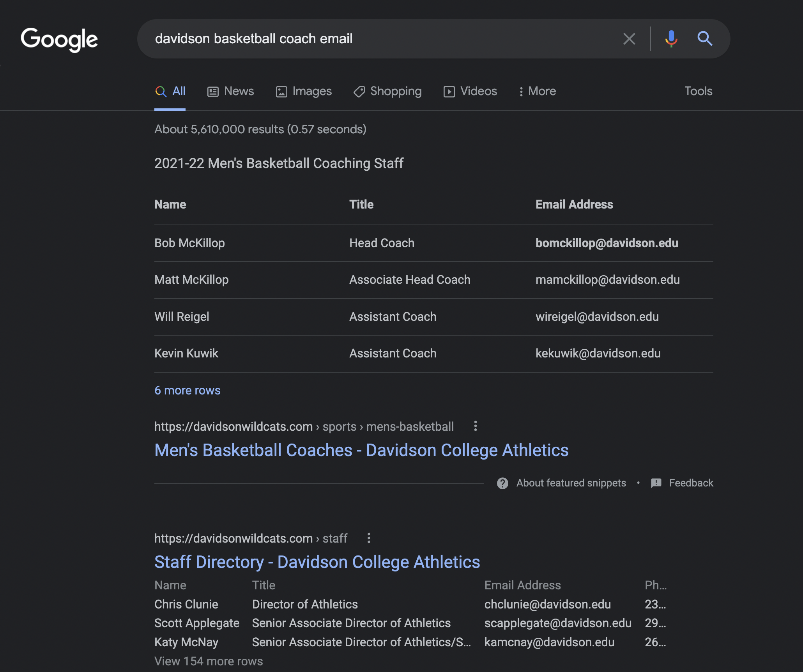Click the Will Reigel name cell

(x=182, y=317)
